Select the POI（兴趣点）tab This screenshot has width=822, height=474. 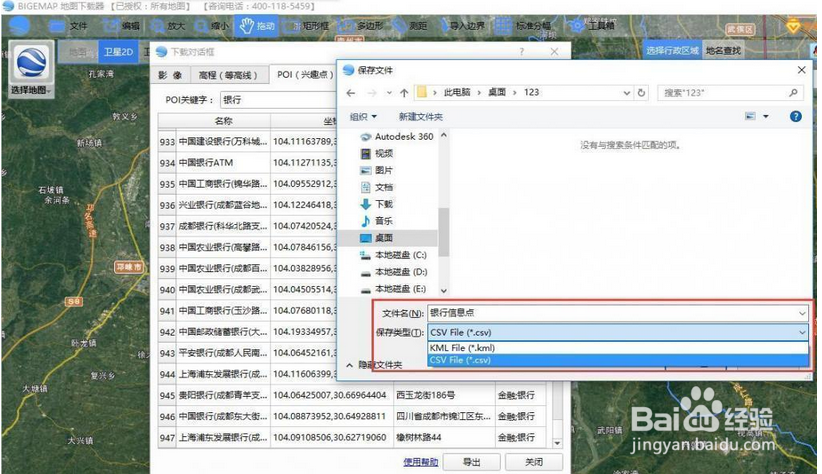coord(305,74)
